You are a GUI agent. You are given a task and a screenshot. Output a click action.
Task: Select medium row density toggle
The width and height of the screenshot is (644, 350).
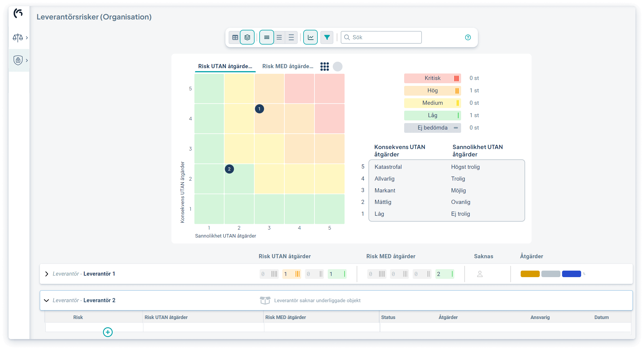coord(279,37)
